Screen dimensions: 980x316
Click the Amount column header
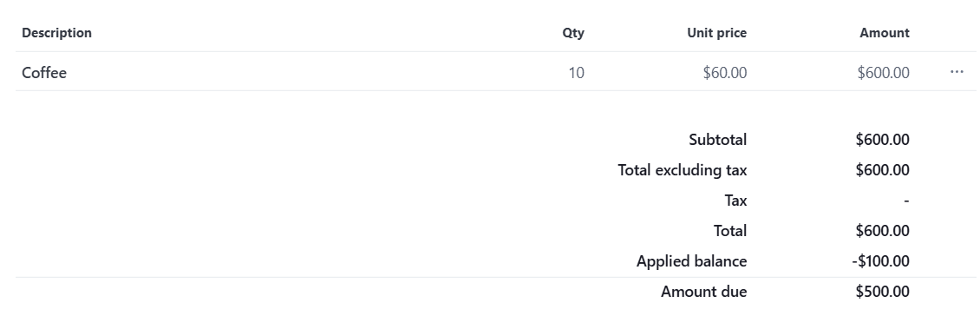[x=885, y=32]
